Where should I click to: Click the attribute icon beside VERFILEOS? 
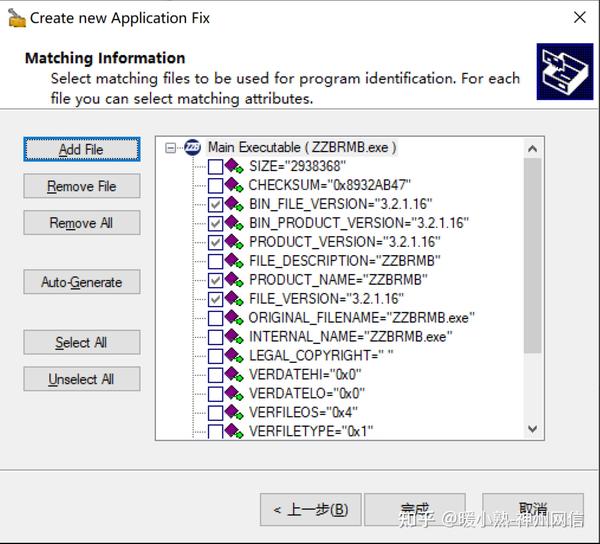[234, 412]
